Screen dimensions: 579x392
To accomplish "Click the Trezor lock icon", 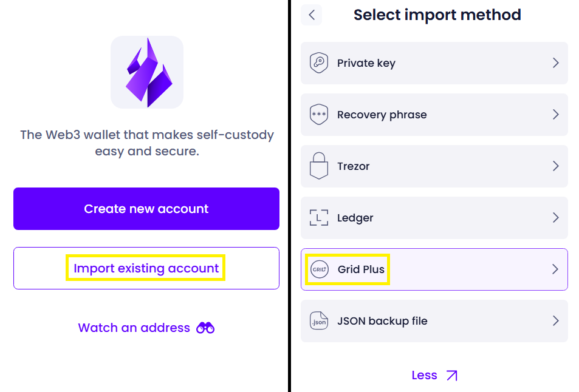I will click(x=319, y=166).
